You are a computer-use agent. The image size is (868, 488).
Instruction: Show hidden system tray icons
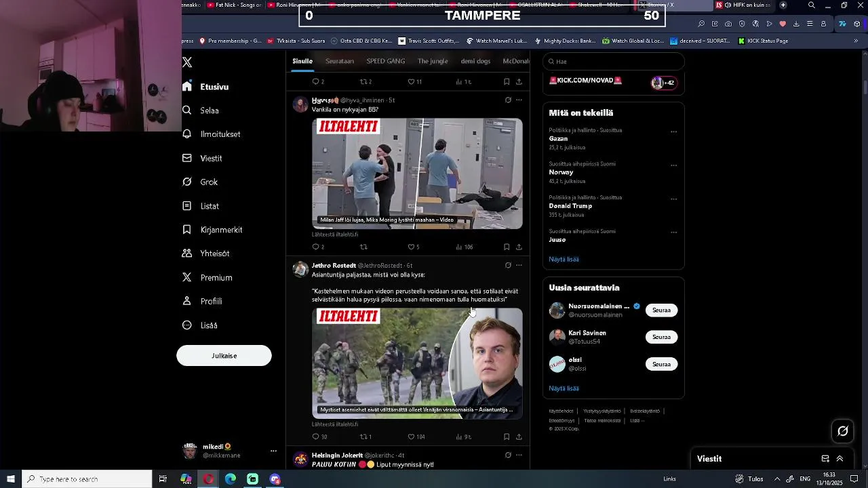pos(777,479)
